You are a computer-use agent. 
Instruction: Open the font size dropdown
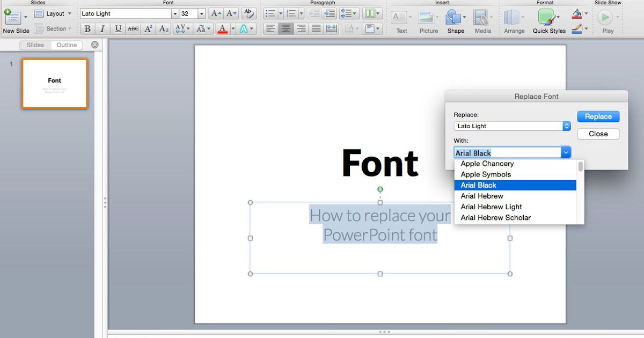pos(202,13)
